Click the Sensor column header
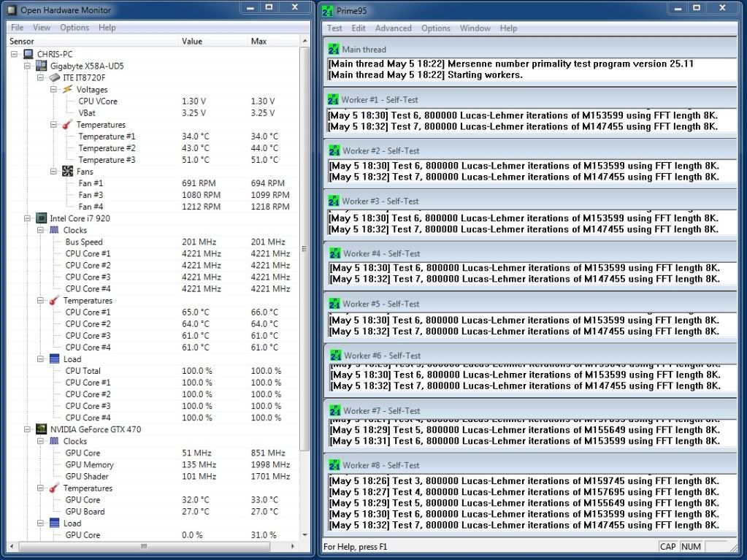Screen dimensions: 747x560 click(20, 42)
